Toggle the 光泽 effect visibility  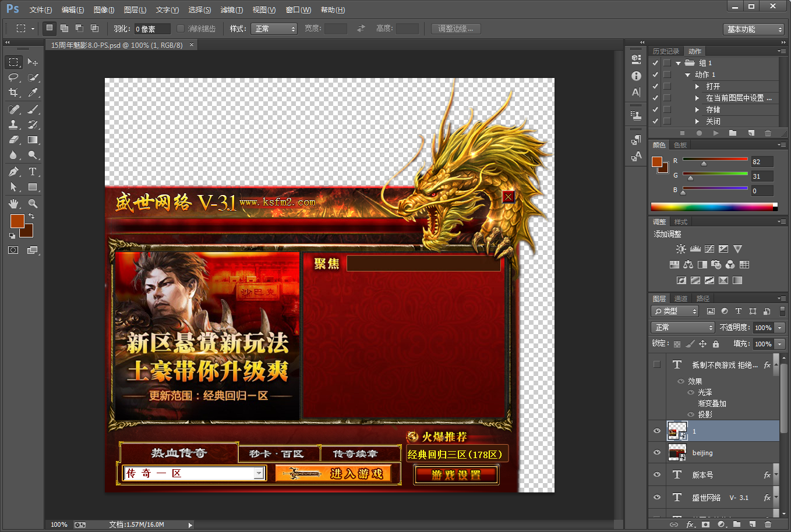point(691,392)
